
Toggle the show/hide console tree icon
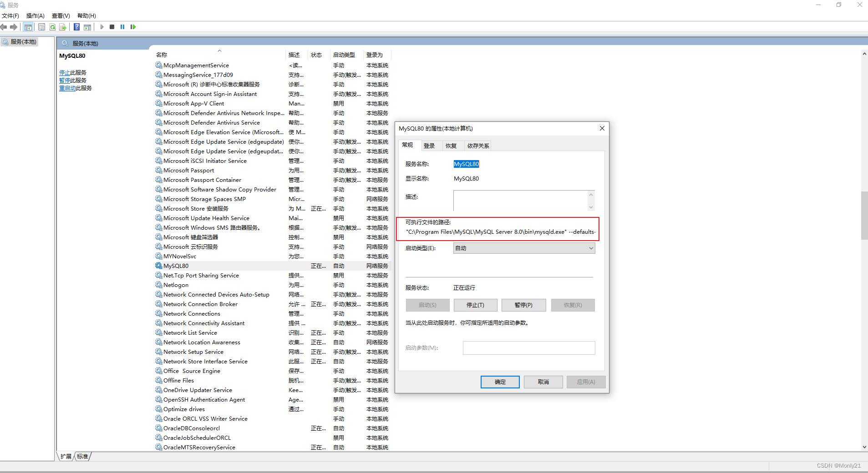click(x=28, y=27)
